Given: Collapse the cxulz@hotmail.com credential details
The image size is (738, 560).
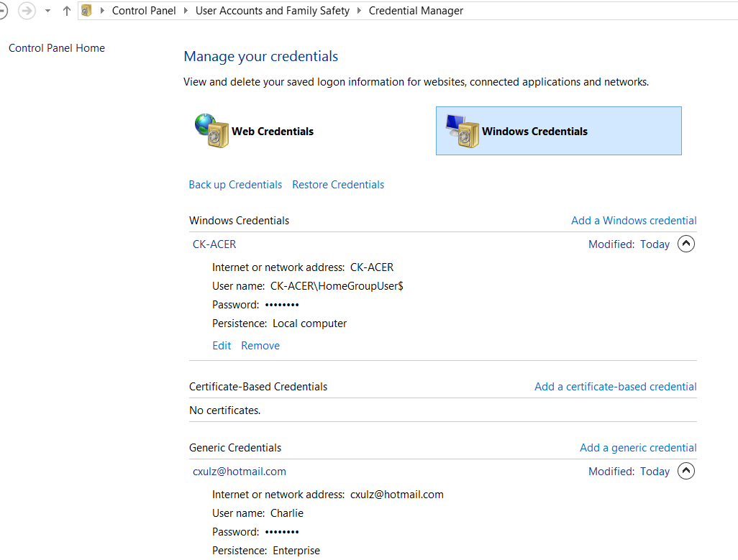Looking at the screenshot, I should tap(686, 472).
